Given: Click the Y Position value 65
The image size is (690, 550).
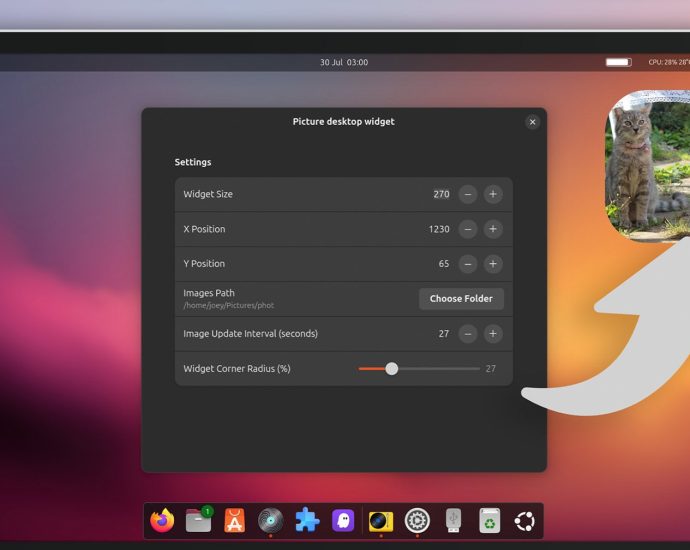Looking at the screenshot, I should (444, 264).
